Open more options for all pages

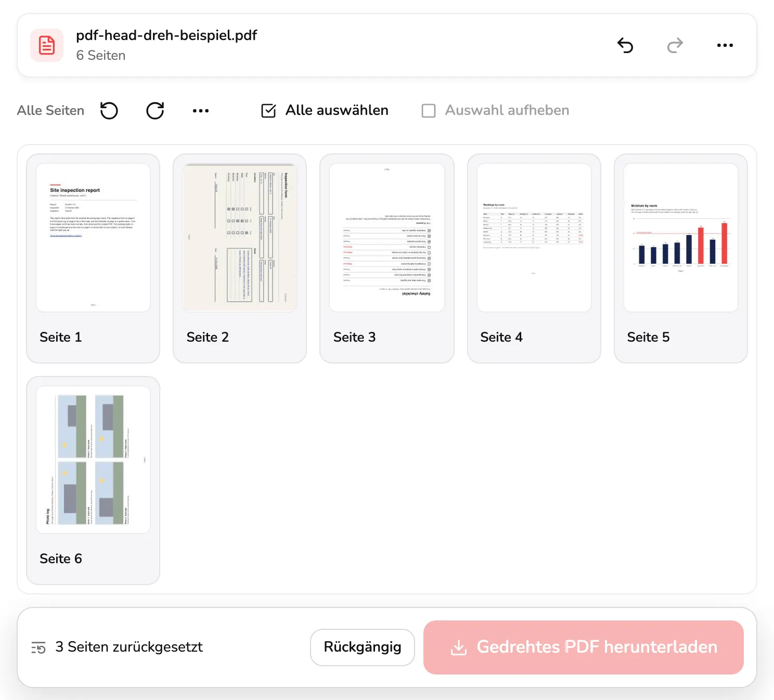[x=201, y=111]
